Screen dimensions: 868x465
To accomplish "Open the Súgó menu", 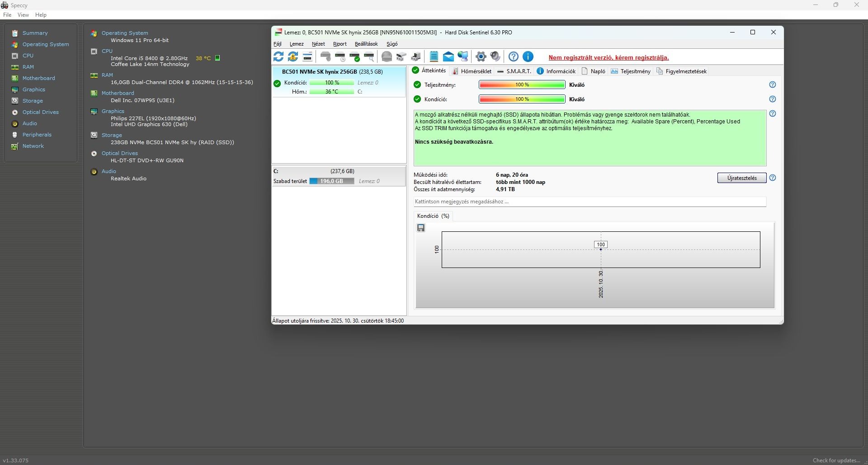I will tap(392, 44).
